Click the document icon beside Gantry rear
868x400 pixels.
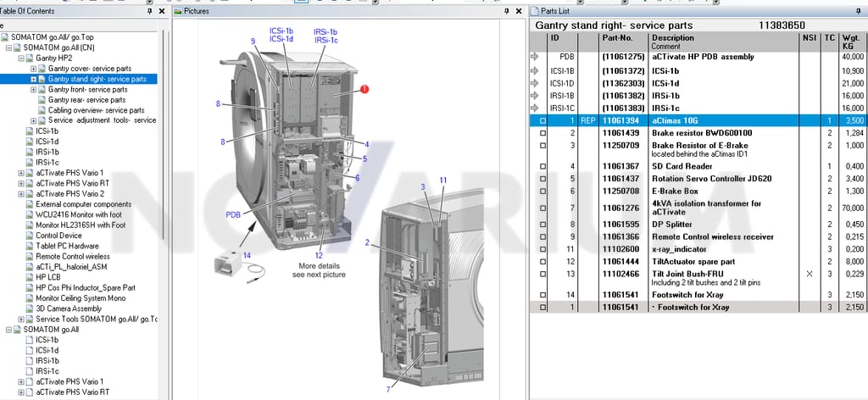[42, 100]
